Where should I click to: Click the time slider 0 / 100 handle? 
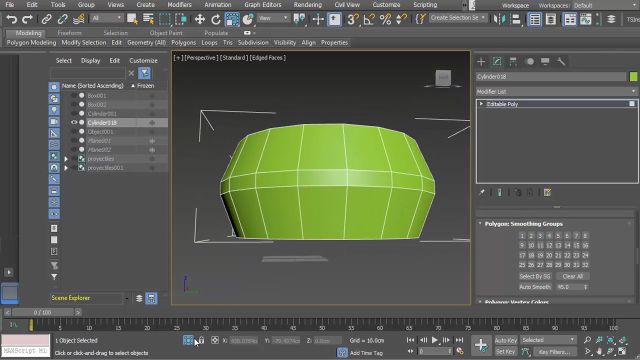tap(42, 312)
